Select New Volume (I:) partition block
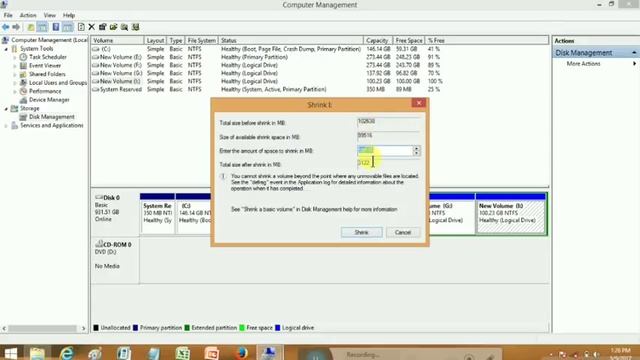This screenshot has height=360, width=640. pyautogui.click(x=511, y=213)
